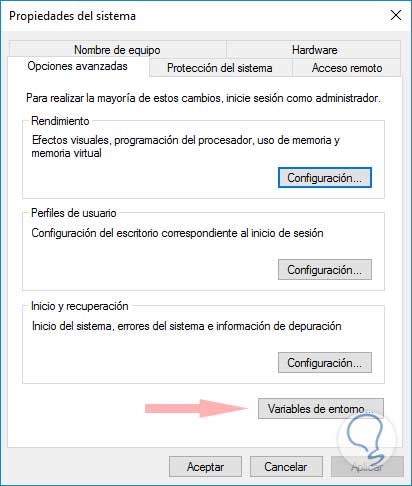Click the Inicio y recuperación group label
This screenshot has height=486, width=412.
(80, 306)
